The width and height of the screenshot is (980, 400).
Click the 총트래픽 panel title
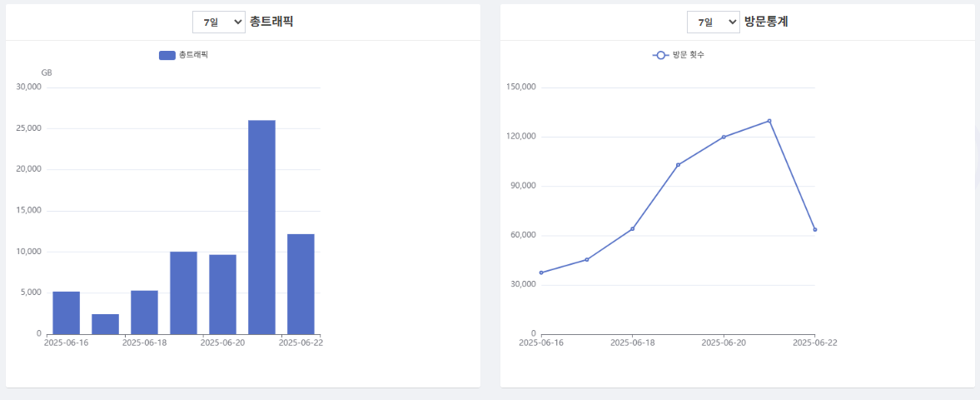pos(271,22)
